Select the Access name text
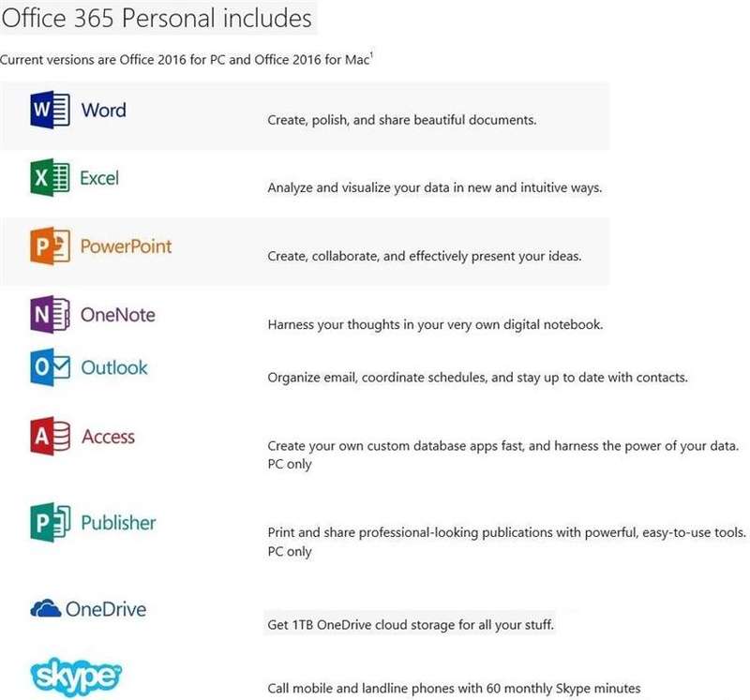 (x=108, y=437)
